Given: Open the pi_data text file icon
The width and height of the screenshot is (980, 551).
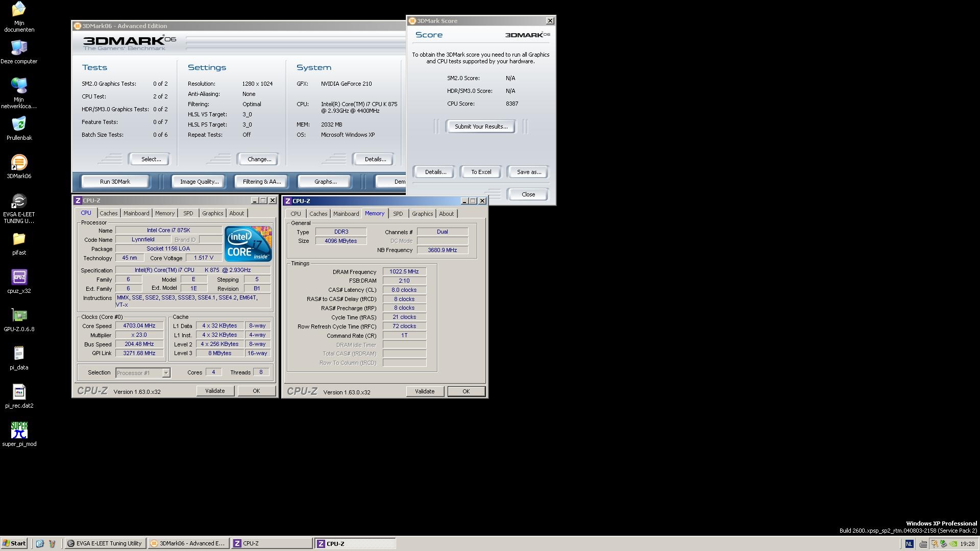Looking at the screenshot, I should (x=19, y=354).
